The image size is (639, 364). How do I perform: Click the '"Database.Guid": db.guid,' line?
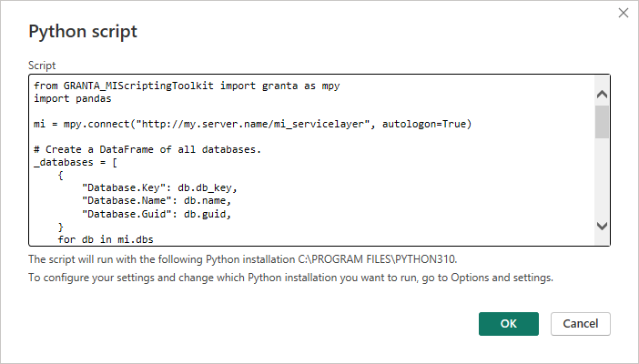[x=157, y=214]
